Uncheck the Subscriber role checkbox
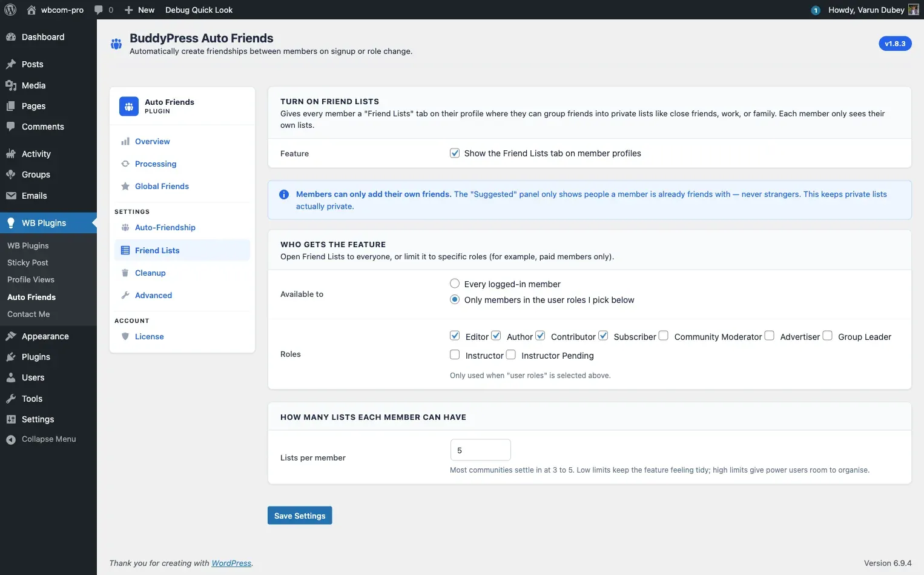The height and width of the screenshot is (575, 924). pyautogui.click(x=603, y=336)
